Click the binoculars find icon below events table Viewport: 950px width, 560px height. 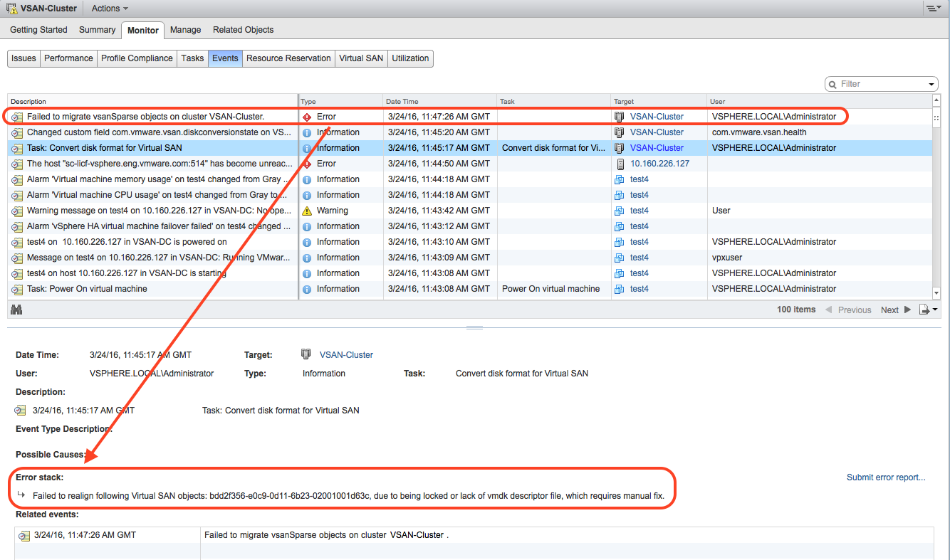tap(16, 310)
